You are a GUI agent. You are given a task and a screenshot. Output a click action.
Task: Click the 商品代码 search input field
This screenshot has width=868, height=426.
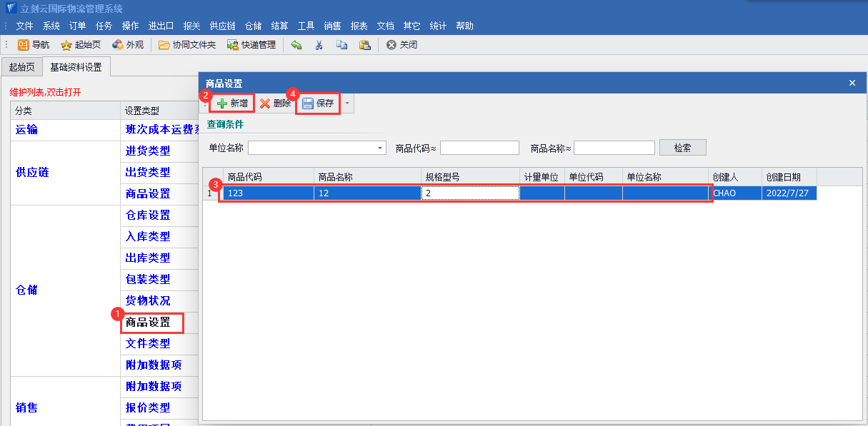[479, 148]
